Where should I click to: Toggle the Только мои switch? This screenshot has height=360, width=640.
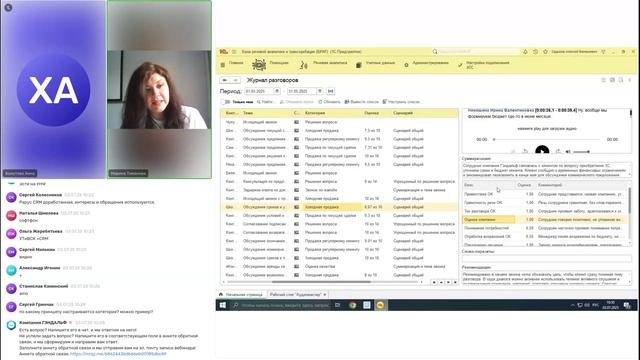click(225, 102)
